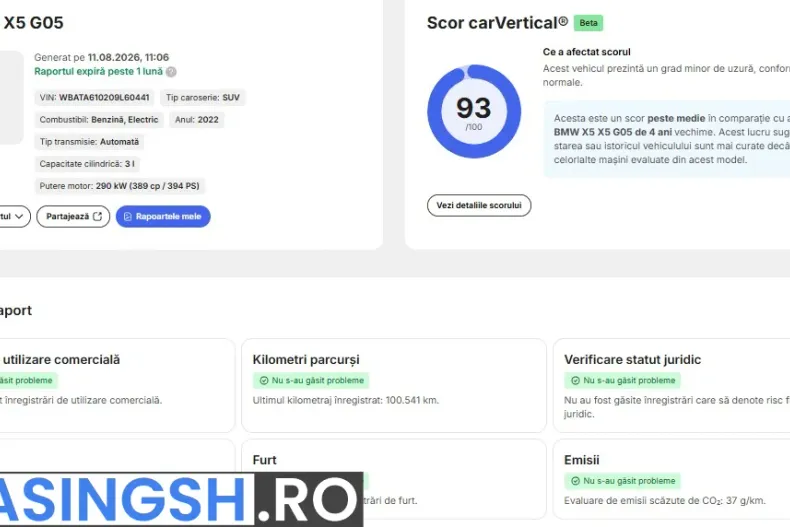Image resolution: width=790 pixels, height=527 pixels.
Task: Click the check icon in Verificare statut juridic status
Action: (x=575, y=380)
